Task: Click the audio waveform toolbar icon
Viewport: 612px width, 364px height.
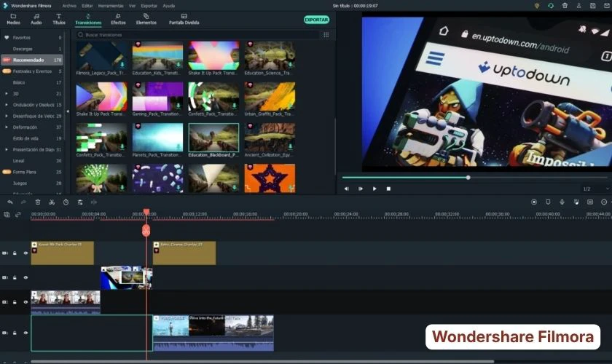Action: [x=94, y=202]
